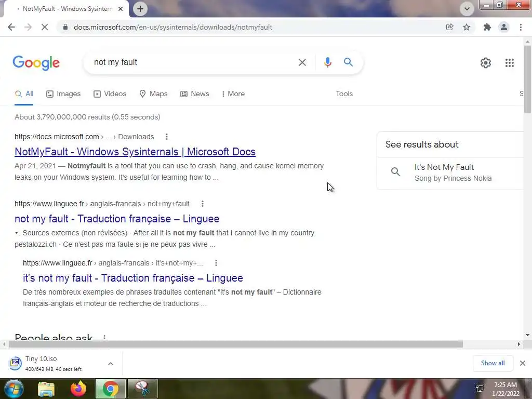Expand the More search options
This screenshot has width=532, height=399.
(x=233, y=94)
